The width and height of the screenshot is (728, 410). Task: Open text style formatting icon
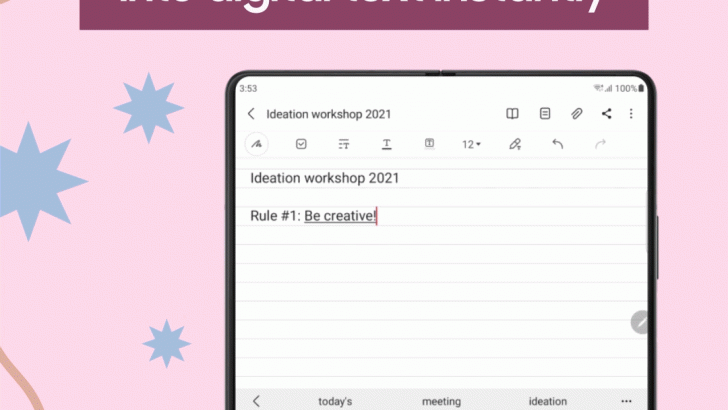click(344, 144)
